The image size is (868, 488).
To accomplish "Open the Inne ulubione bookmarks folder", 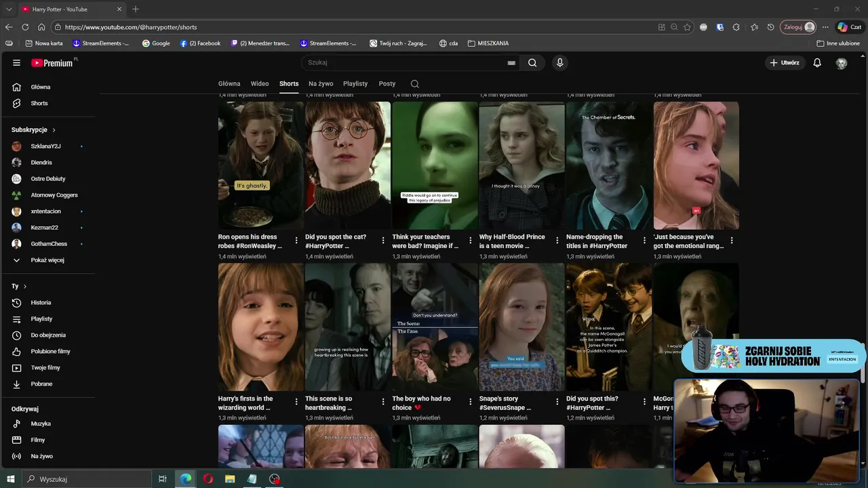I will (839, 43).
